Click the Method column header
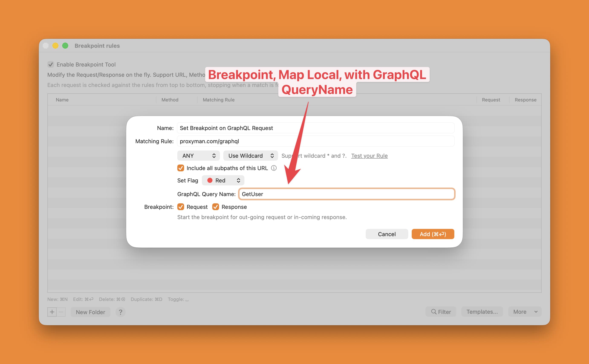Image resolution: width=589 pixels, height=364 pixels. click(x=170, y=100)
